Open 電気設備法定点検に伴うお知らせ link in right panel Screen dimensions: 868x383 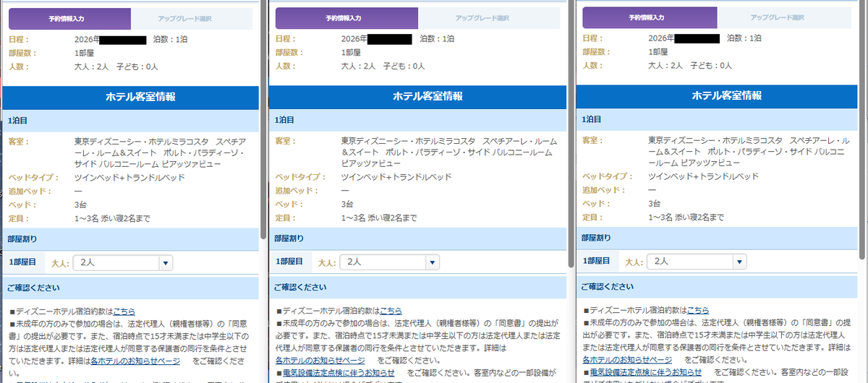[646, 372]
